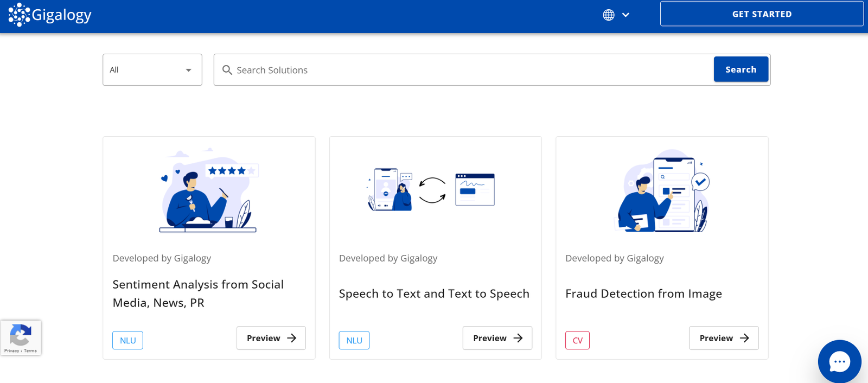
Task: Click the Search Solutions input field
Action: (x=467, y=70)
